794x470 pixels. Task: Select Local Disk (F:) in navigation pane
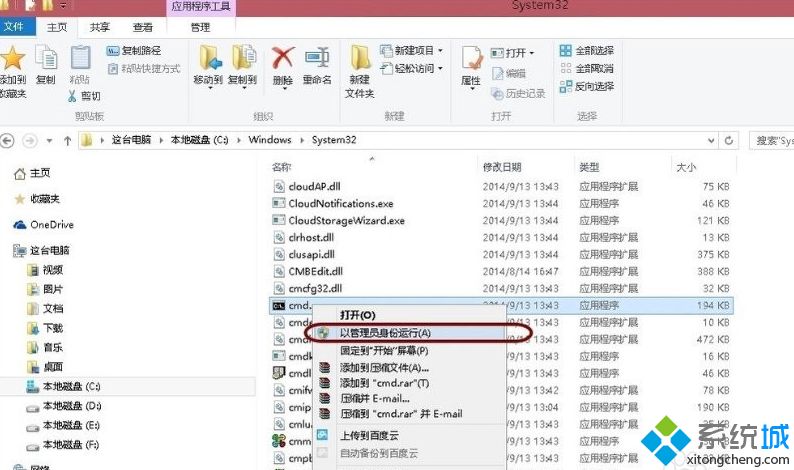pyautogui.click(x=64, y=445)
